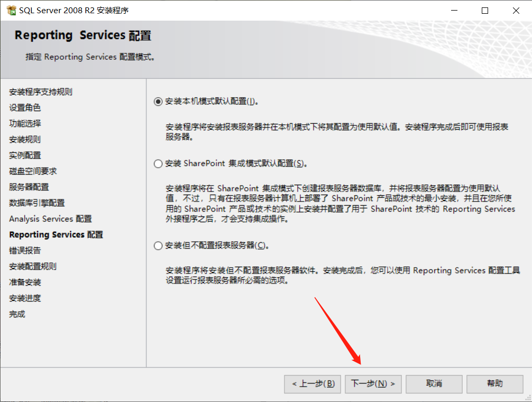532x402 pixels.
Task: Click the Reporting Services 配置 page heading
Action: point(83,35)
